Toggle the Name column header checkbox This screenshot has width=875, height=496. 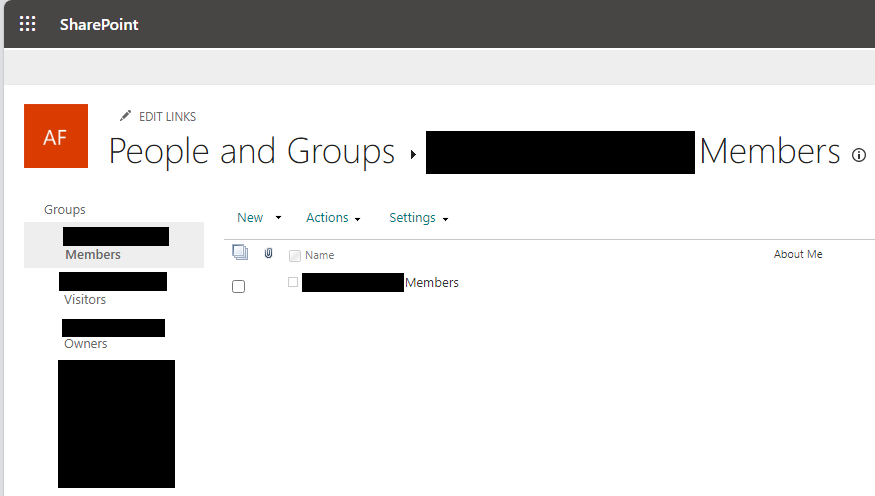click(x=295, y=256)
